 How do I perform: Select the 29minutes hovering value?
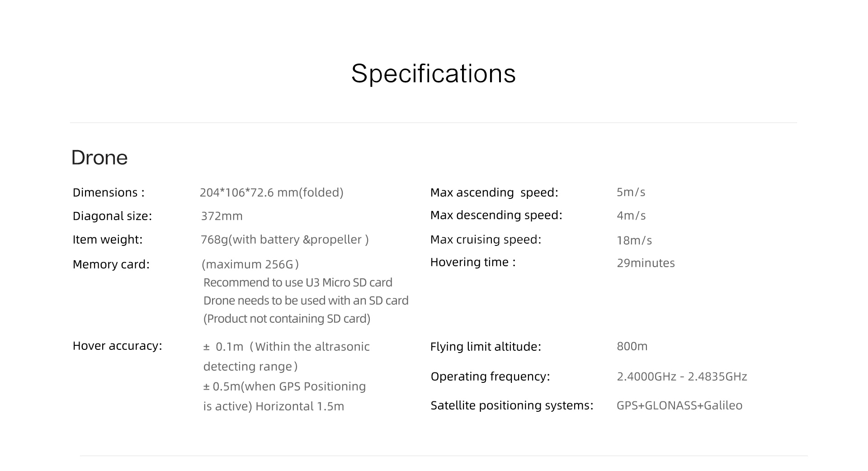646,263
